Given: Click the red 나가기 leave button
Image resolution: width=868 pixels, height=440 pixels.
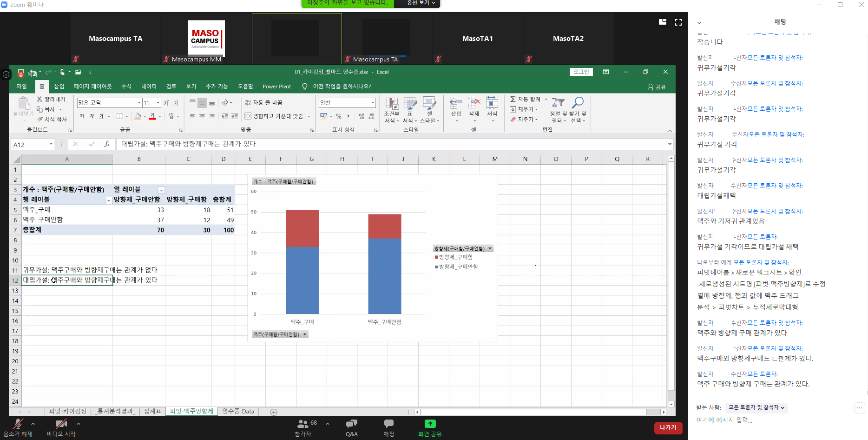Looking at the screenshot, I should point(668,427).
